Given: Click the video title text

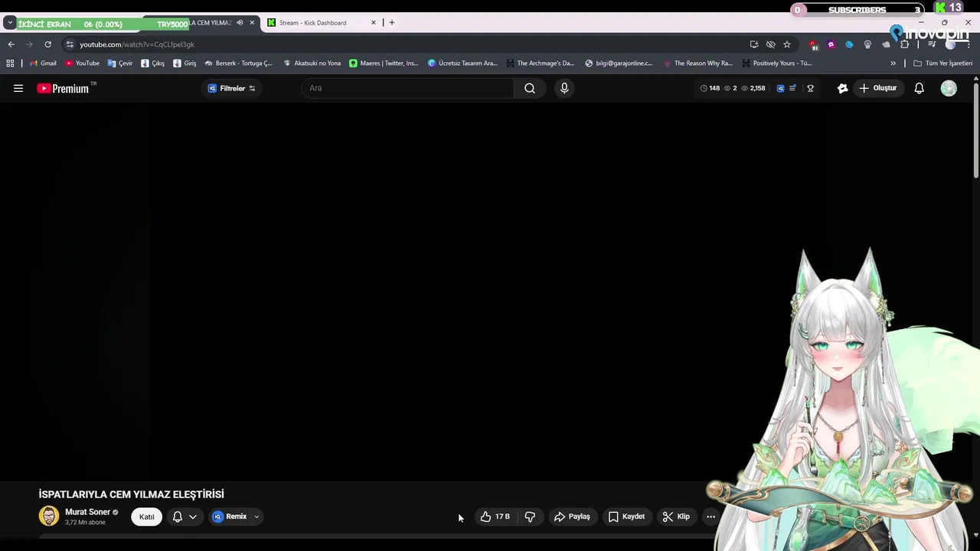Looking at the screenshot, I should (x=132, y=494).
